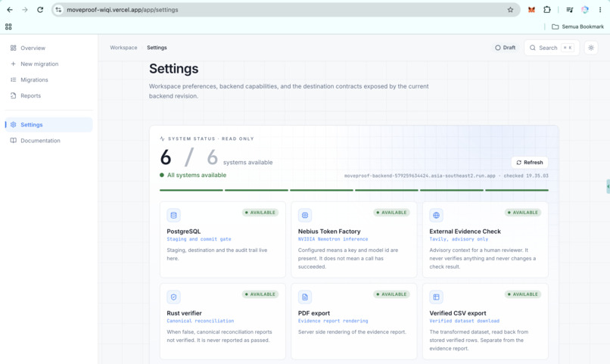Screen dimensions: 610x364
Task: Open Reports in the sidebar
Action: pos(49,95)
